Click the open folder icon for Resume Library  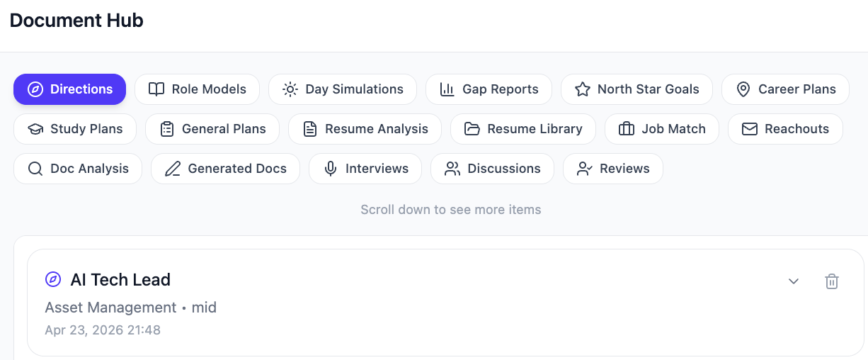[x=472, y=129]
